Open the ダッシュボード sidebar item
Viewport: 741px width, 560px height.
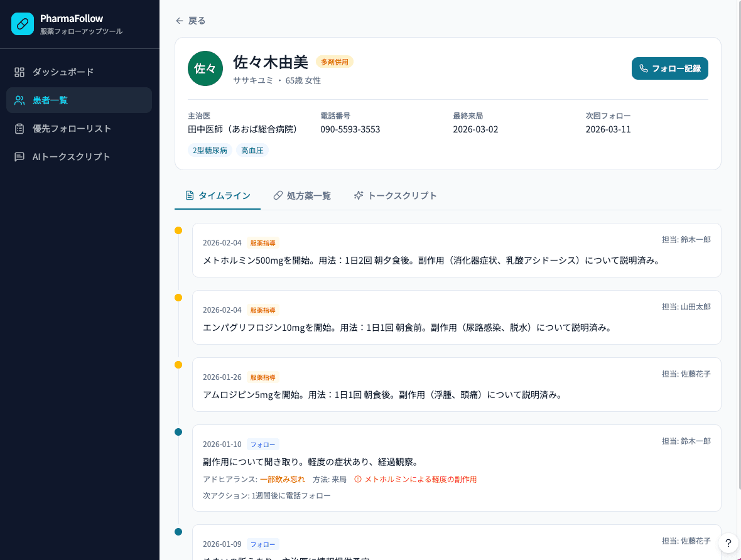click(x=63, y=72)
